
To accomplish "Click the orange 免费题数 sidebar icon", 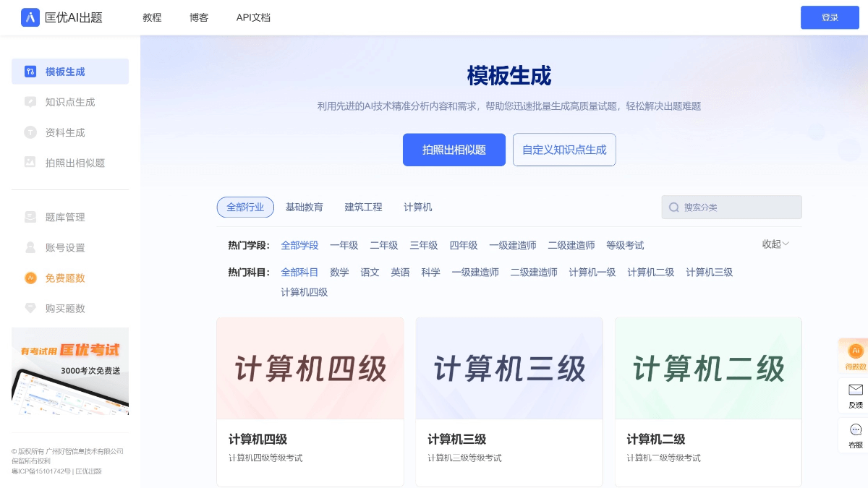I will point(30,278).
